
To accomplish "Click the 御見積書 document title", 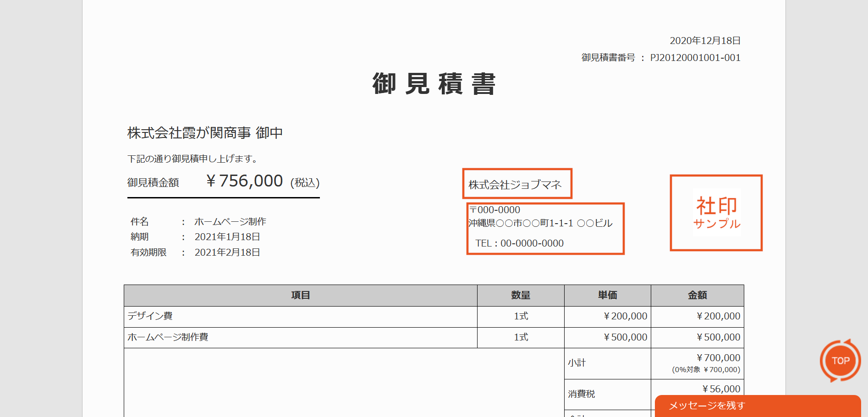I will 434,84.
